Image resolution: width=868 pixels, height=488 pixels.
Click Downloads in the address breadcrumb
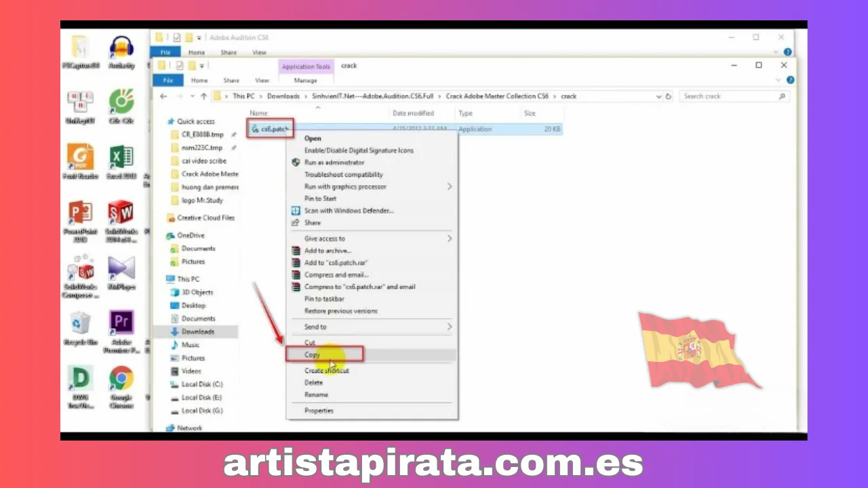pyautogui.click(x=283, y=96)
